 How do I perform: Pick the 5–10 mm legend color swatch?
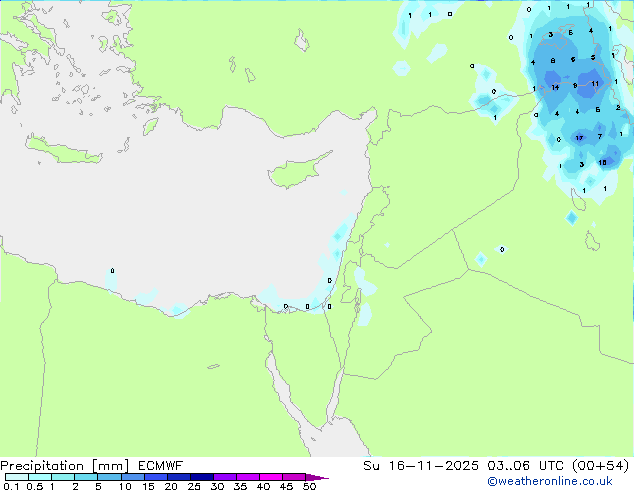[109, 477]
